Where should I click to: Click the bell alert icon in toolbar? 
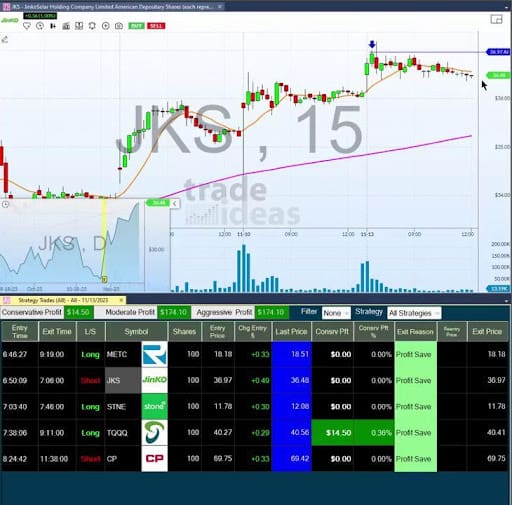pyautogui.click(x=92, y=26)
